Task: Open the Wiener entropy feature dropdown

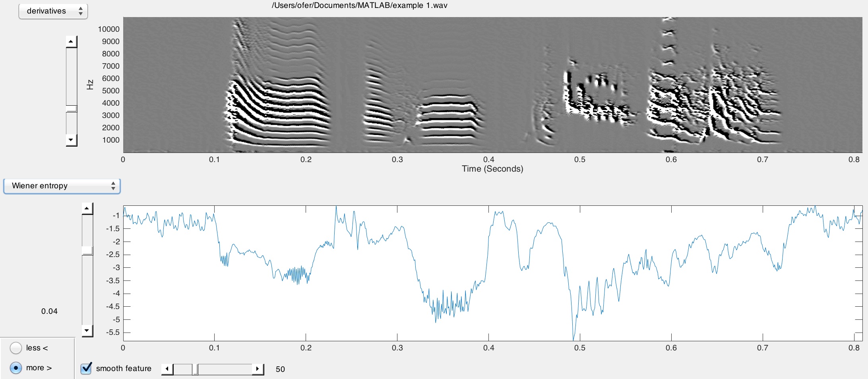Action: click(62, 186)
